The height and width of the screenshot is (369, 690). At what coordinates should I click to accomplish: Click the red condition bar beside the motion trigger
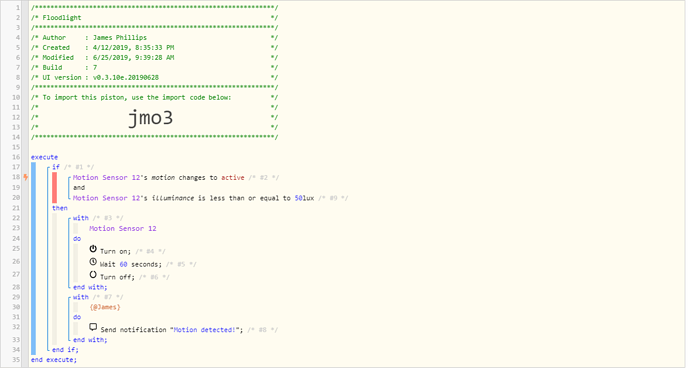pyautogui.click(x=55, y=188)
